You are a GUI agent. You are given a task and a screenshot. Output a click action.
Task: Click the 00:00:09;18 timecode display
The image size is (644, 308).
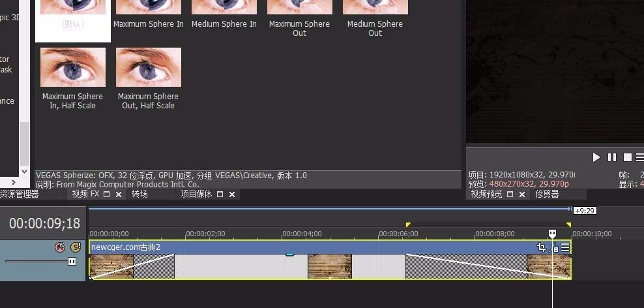(45, 223)
